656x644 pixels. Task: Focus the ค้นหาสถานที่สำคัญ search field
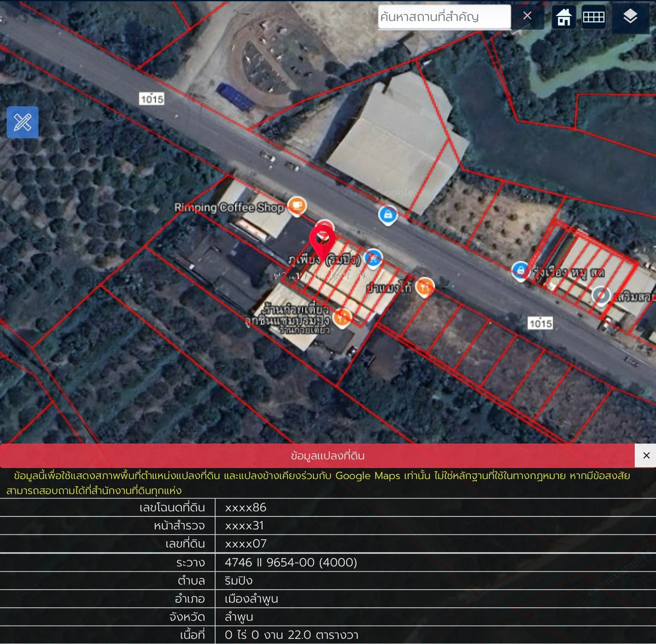[444, 17]
